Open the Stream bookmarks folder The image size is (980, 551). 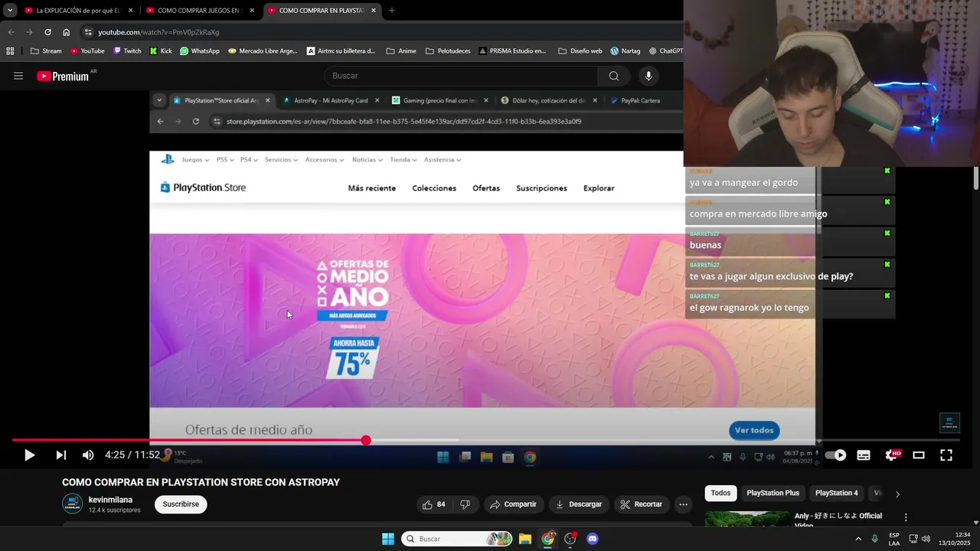tap(46, 51)
